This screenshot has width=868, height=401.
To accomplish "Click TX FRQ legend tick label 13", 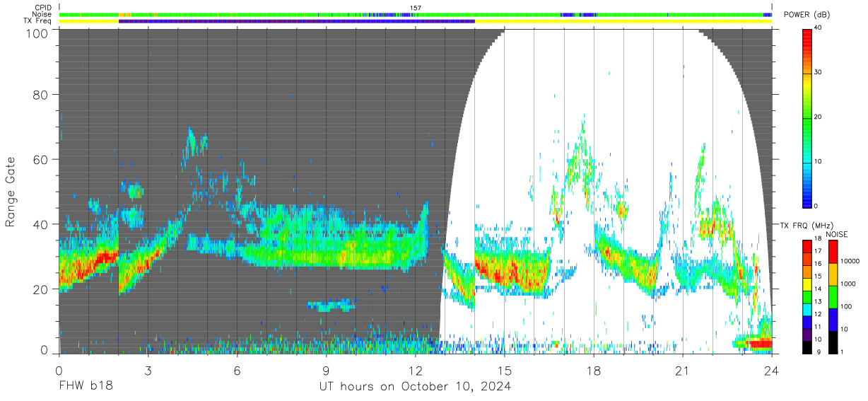I will [819, 302].
